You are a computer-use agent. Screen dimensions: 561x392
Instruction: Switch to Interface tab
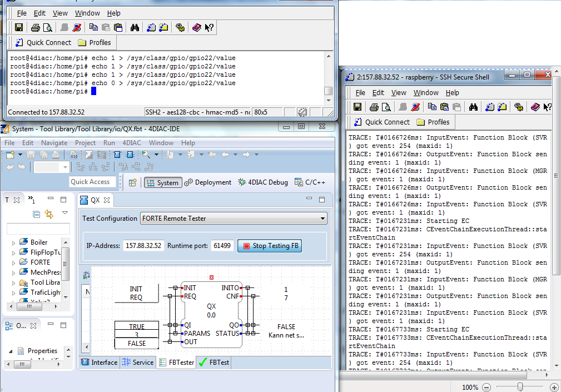click(x=100, y=363)
